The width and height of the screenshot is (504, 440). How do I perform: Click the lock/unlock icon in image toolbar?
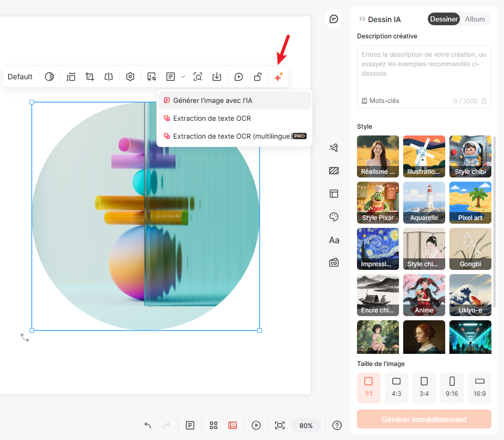pyautogui.click(x=258, y=77)
